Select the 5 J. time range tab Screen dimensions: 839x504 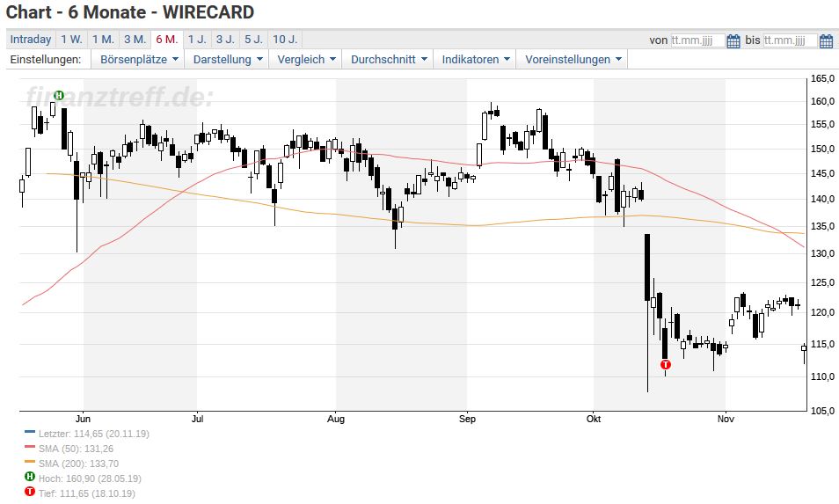[253, 40]
